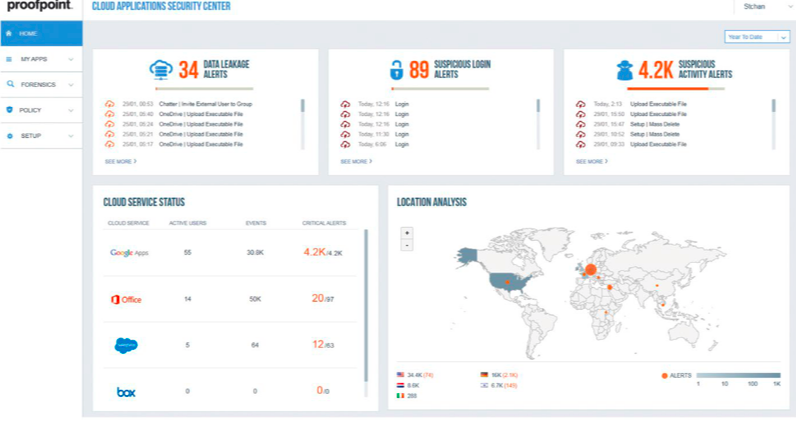
Task: Click the Setup gear icon
Action: (10, 135)
